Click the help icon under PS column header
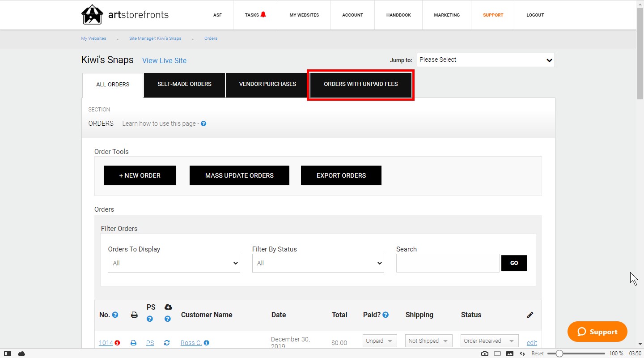Image resolution: width=644 pixels, height=358 pixels. point(150,319)
